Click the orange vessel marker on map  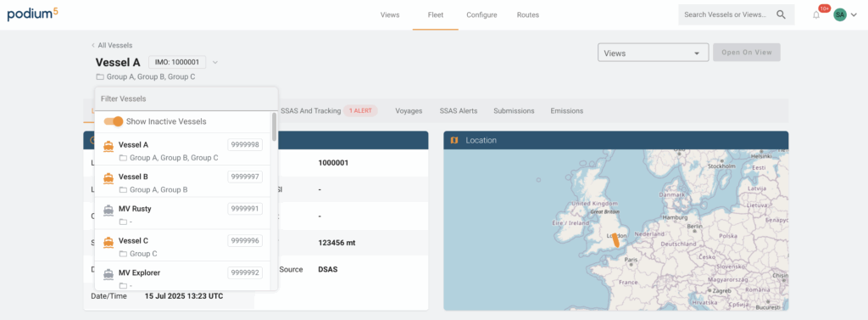[x=615, y=240]
